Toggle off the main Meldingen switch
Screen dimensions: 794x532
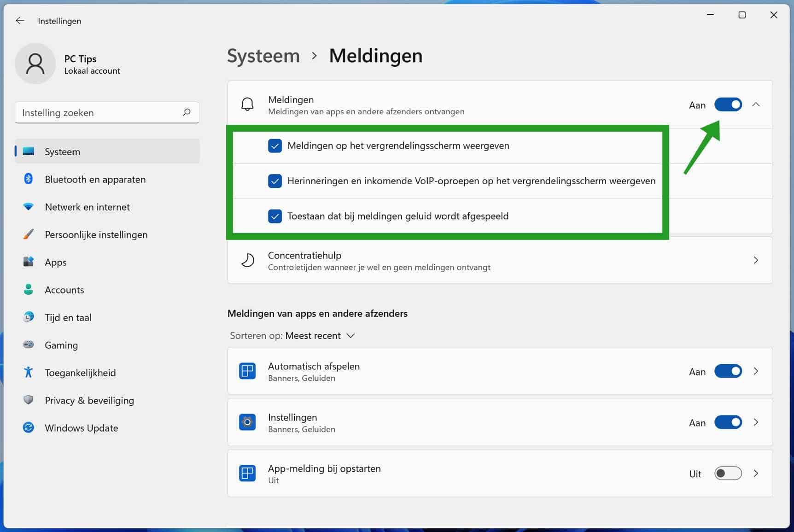728,105
